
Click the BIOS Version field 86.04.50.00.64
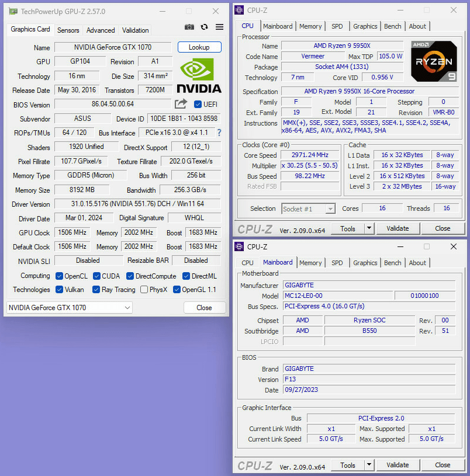(113, 104)
